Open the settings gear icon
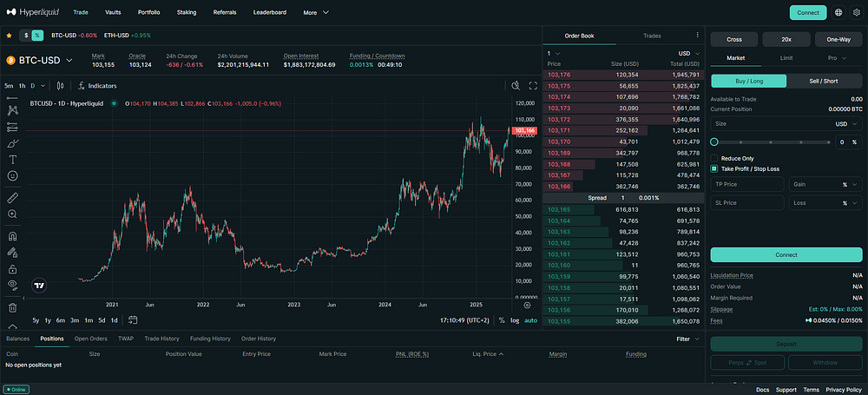 point(856,12)
